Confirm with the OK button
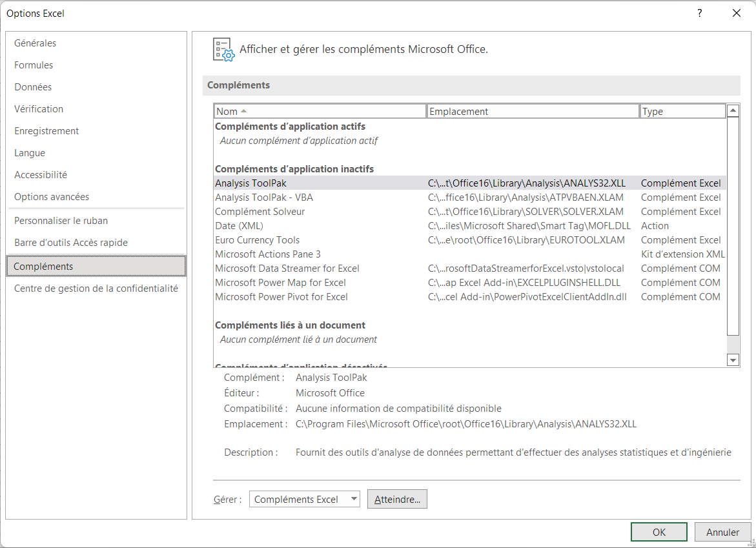This screenshot has width=756, height=548. pyautogui.click(x=659, y=532)
